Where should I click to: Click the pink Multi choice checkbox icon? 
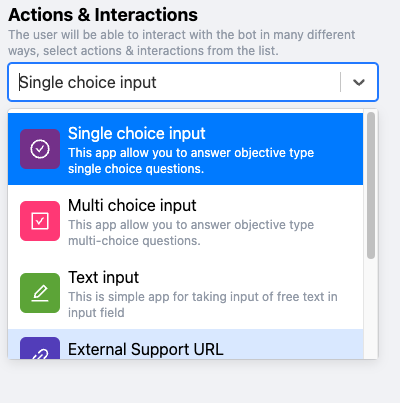pyautogui.click(x=40, y=221)
